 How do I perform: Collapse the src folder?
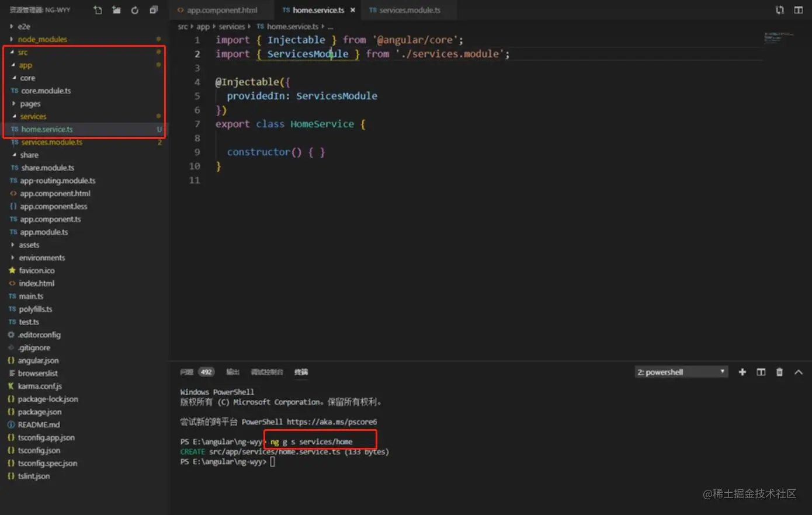tap(22, 52)
